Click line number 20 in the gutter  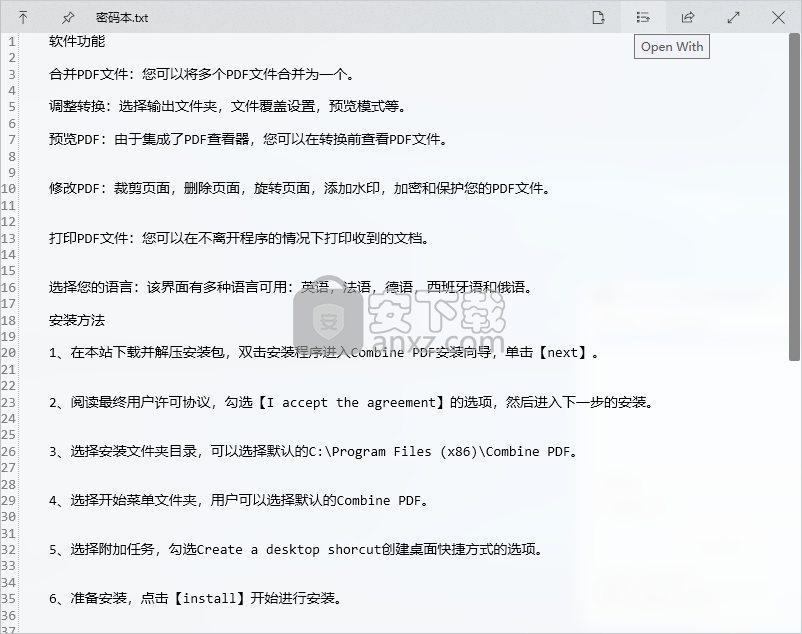point(8,352)
